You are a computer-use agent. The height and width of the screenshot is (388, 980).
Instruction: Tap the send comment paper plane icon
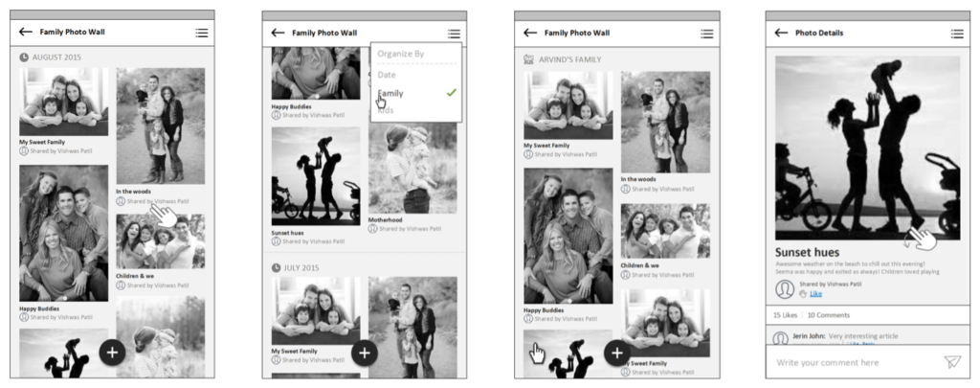tap(951, 361)
